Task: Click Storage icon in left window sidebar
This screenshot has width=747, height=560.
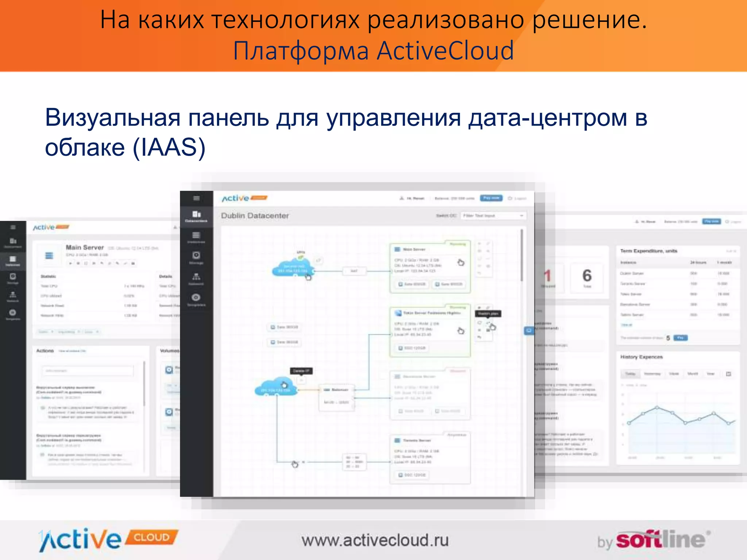Action: click(13, 279)
